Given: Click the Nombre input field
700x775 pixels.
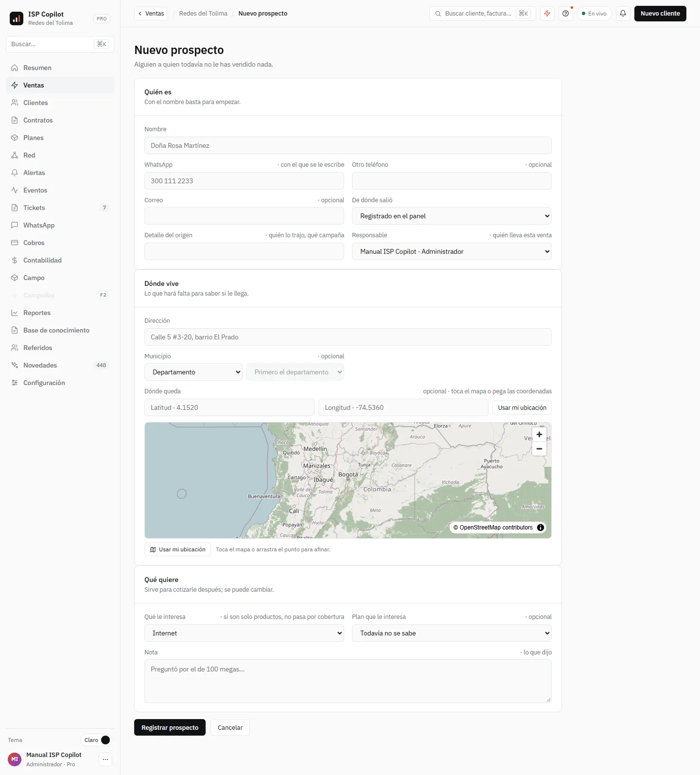Looking at the screenshot, I should [x=348, y=145].
